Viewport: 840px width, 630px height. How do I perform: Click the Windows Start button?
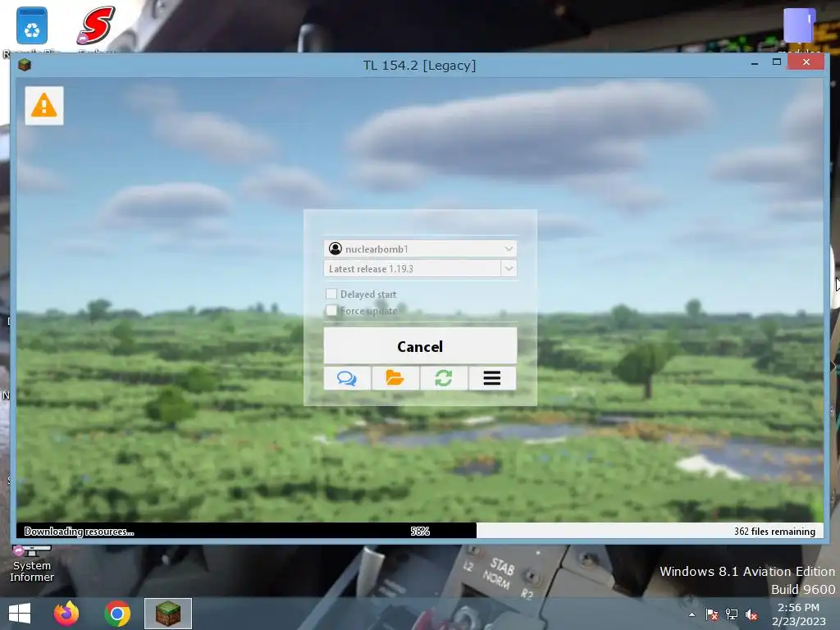(x=20, y=614)
